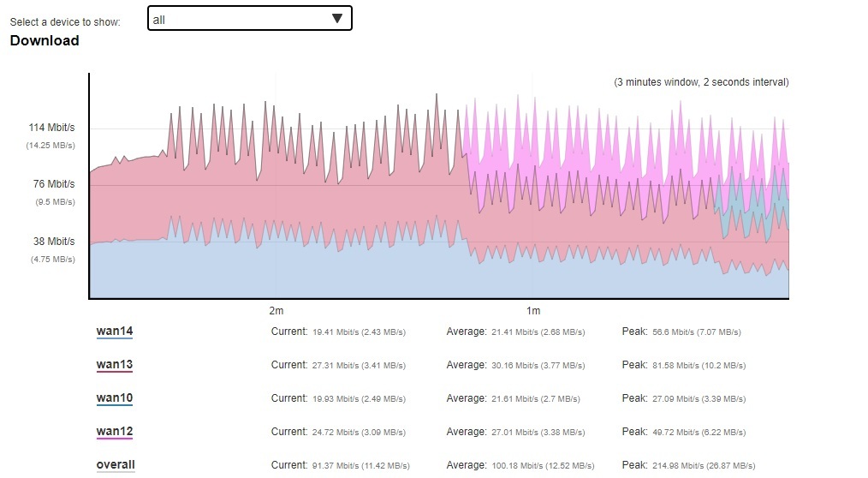Image resolution: width=868 pixels, height=478 pixels.
Task: Click wan10 current value 19.93 Mbit/s
Action: 357,398
